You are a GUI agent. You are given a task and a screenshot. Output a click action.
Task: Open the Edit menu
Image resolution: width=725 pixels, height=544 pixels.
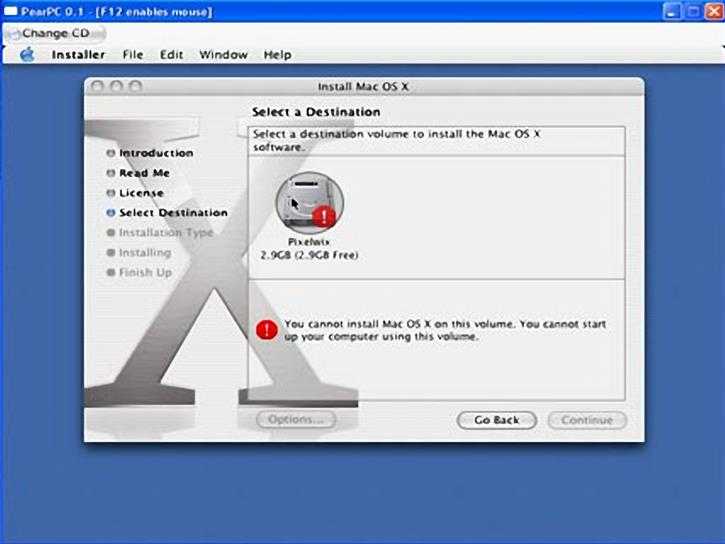(172, 55)
